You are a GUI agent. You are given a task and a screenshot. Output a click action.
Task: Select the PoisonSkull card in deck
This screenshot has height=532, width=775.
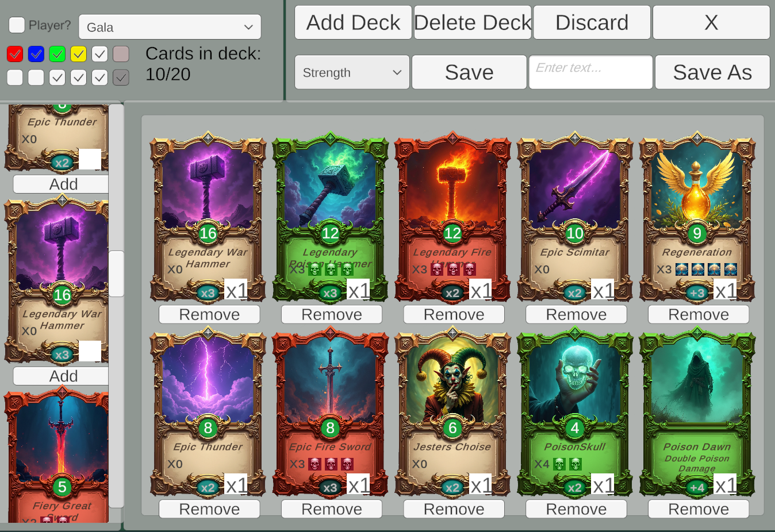(575, 411)
